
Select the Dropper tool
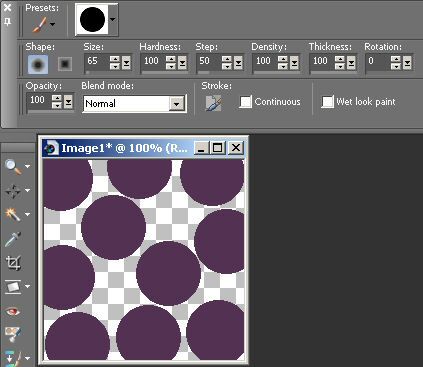(13, 239)
